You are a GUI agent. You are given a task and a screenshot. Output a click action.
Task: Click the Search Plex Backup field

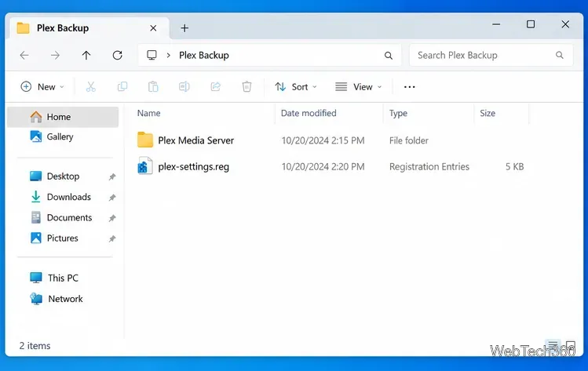click(x=491, y=56)
